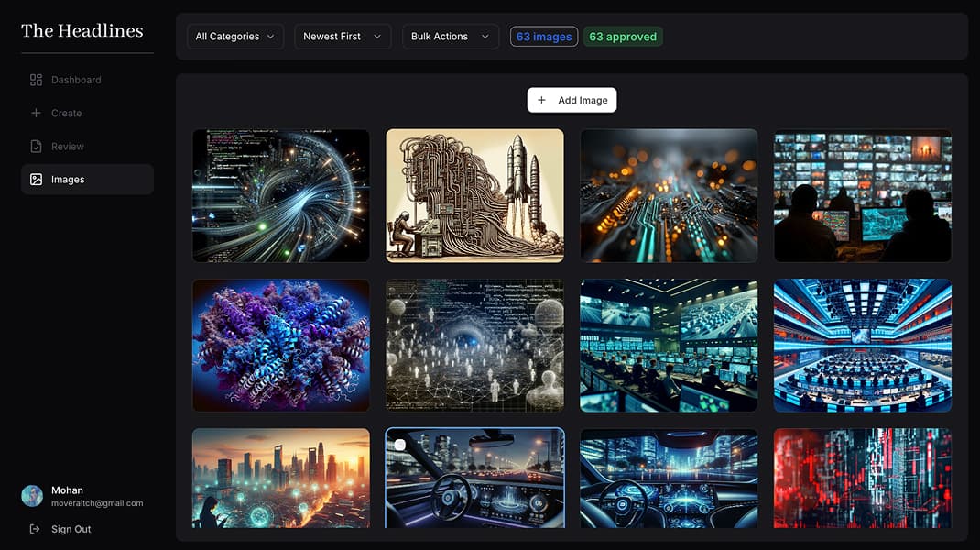Open the rocket launch collage thumbnail

(474, 195)
